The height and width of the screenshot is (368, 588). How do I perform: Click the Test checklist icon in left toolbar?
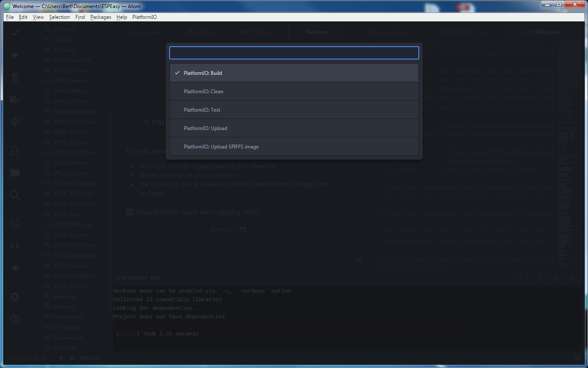click(15, 100)
